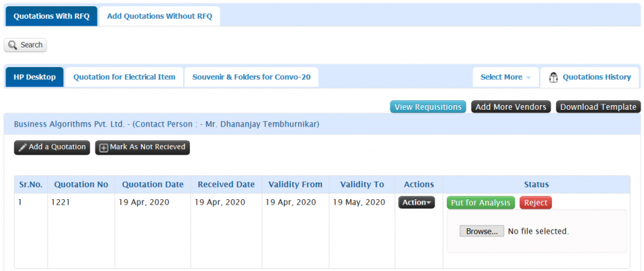Switch to Add Quotations Without RFQ tab
The height and width of the screenshot is (271, 644).
(x=160, y=16)
